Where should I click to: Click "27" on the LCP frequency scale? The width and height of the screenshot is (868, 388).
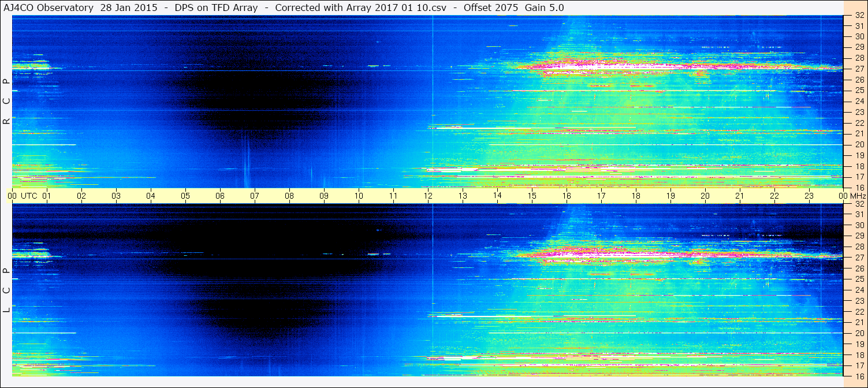[859, 258]
